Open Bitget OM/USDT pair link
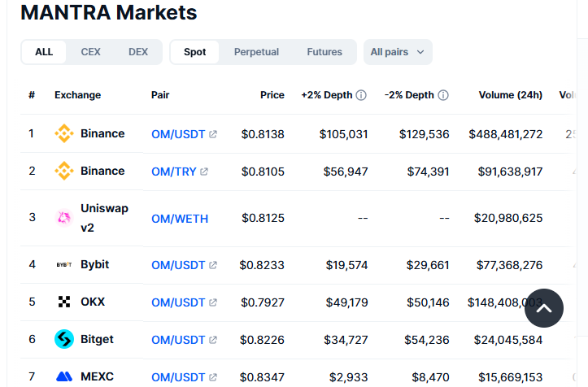The image size is (588, 387). [x=178, y=340]
